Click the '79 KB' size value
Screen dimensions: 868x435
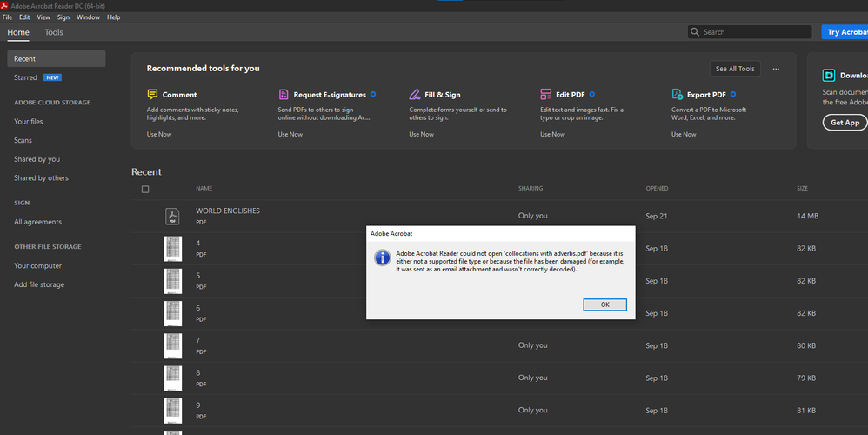[806, 378]
